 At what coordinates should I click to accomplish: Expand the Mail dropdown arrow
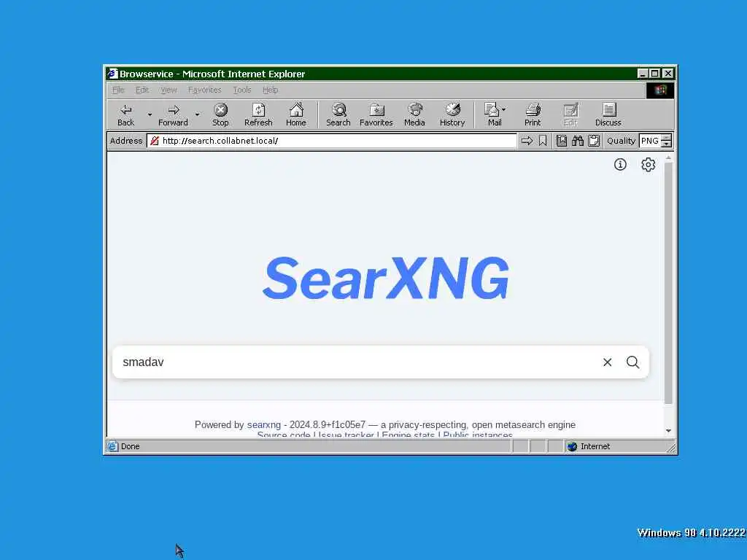pyautogui.click(x=504, y=109)
